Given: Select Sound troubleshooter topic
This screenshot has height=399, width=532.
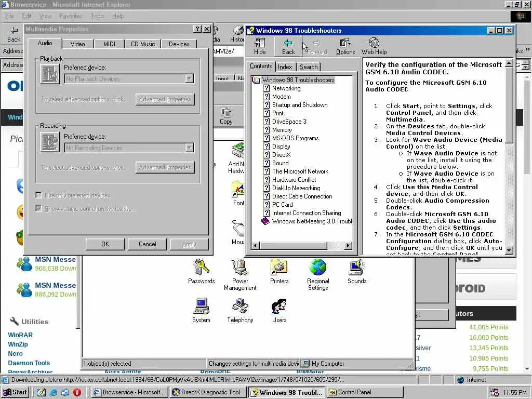Looking at the screenshot, I should [x=280, y=163].
